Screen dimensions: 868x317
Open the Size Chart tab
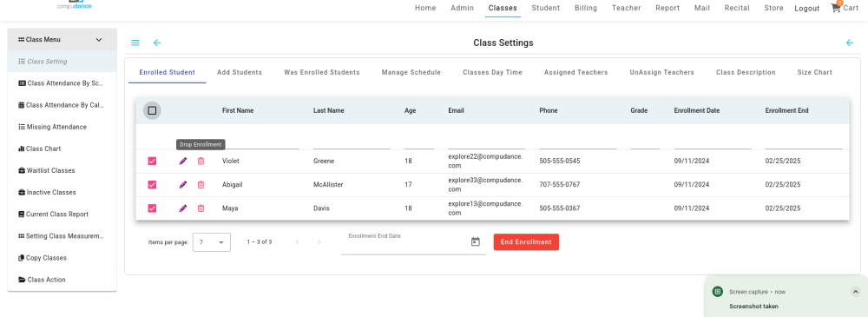click(815, 73)
